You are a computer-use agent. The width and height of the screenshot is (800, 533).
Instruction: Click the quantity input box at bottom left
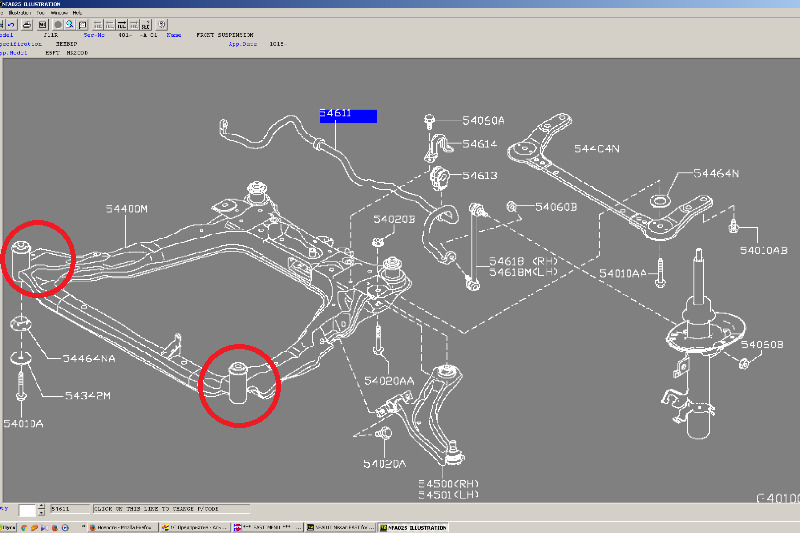[x=27, y=510]
